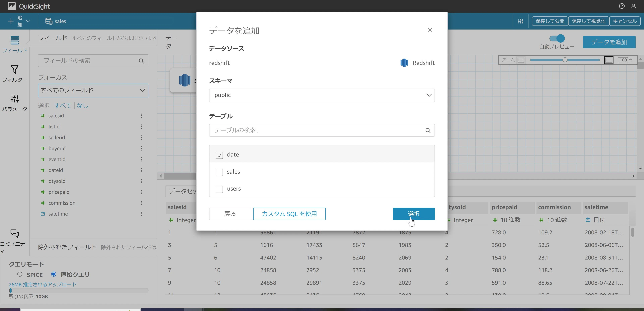Image resolution: width=644 pixels, height=311 pixels.
Task: Click 保存して視覚化 in the top bar
Action: [x=588, y=21]
